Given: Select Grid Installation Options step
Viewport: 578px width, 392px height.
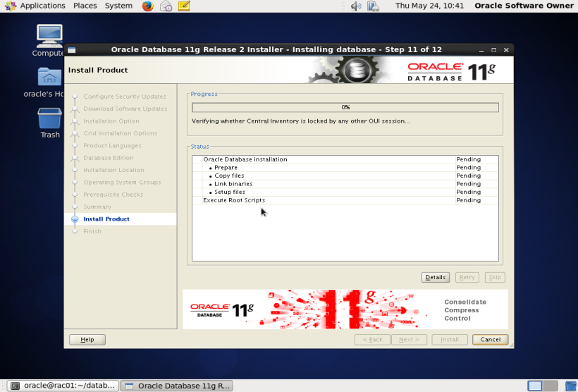Looking at the screenshot, I should coord(120,133).
